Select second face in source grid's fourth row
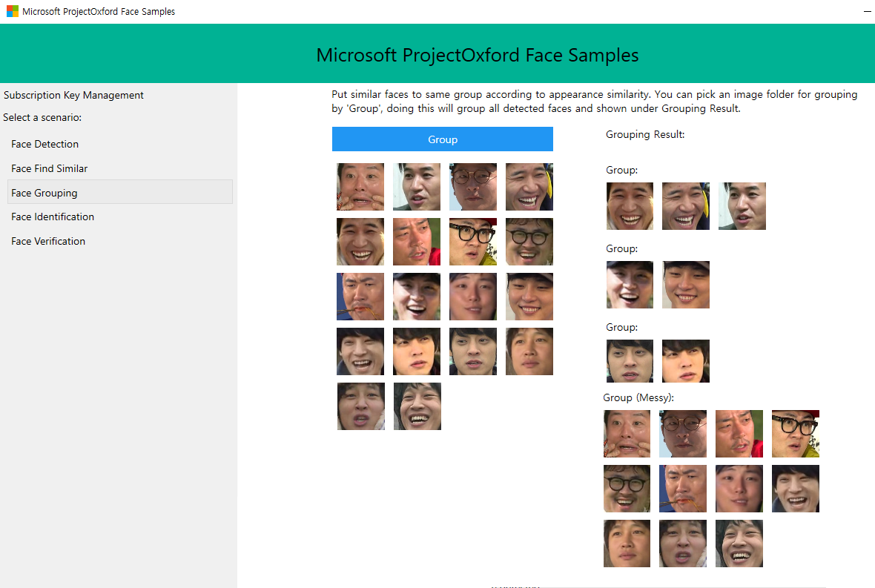875x588 pixels. 417,351
